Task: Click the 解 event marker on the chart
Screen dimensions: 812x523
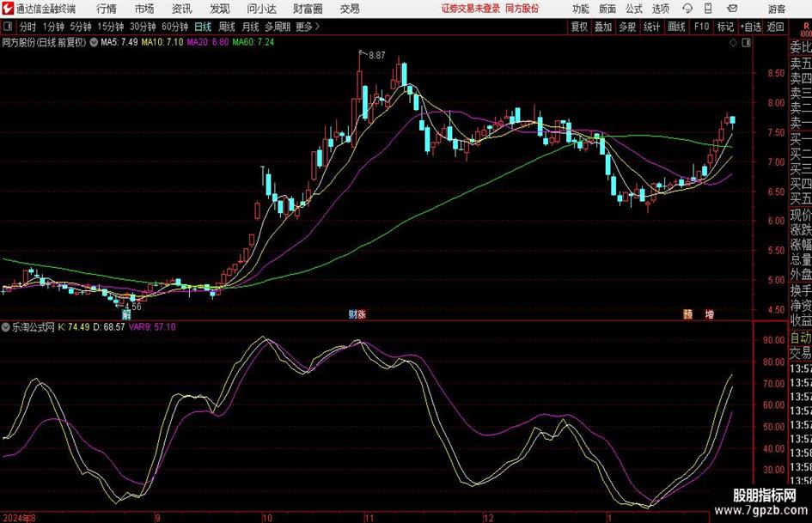Action: 126,314
